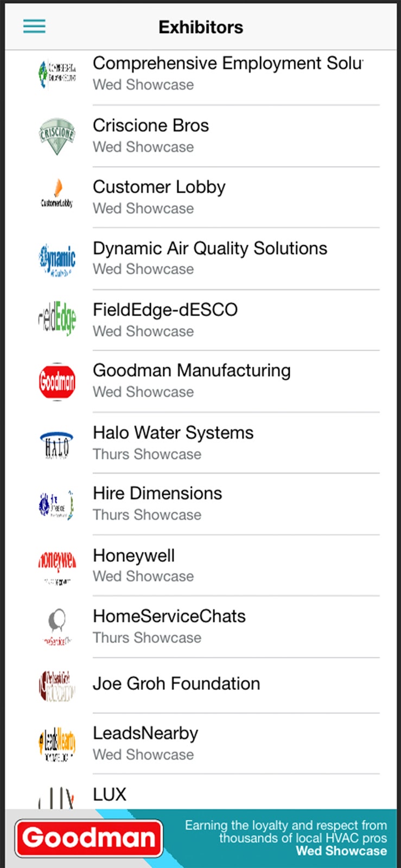Open the hamburger navigation menu

coord(34,27)
